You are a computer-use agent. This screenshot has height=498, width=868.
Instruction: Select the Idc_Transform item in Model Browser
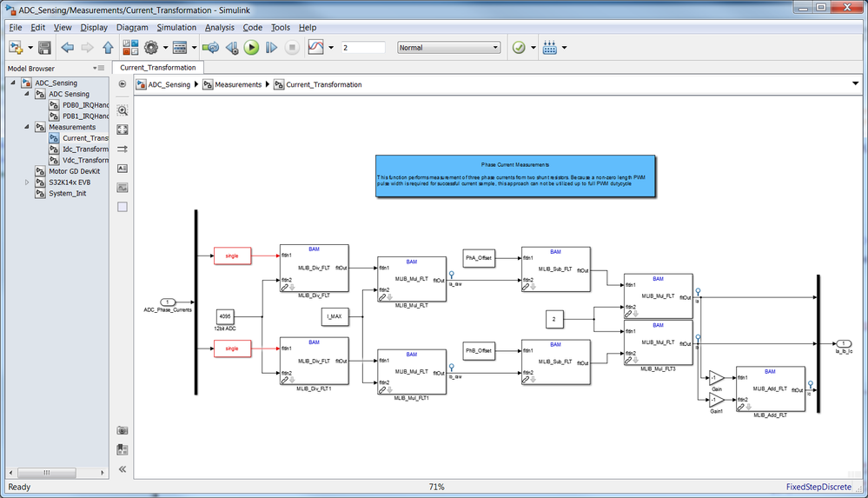pyautogui.click(x=85, y=149)
